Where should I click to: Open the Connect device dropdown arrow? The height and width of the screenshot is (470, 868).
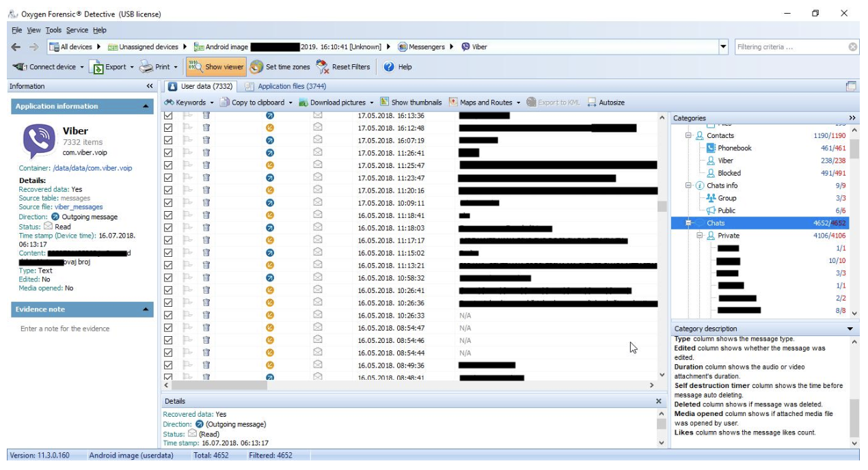[82, 67]
